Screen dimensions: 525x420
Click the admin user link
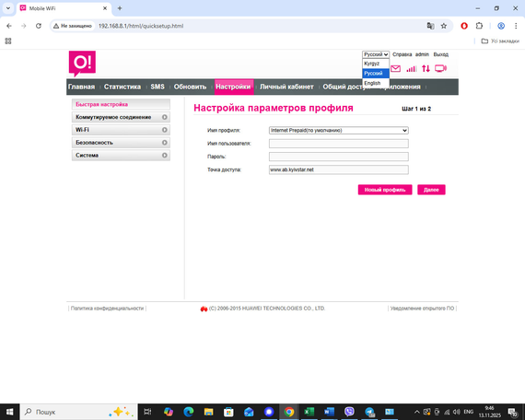[x=422, y=54]
